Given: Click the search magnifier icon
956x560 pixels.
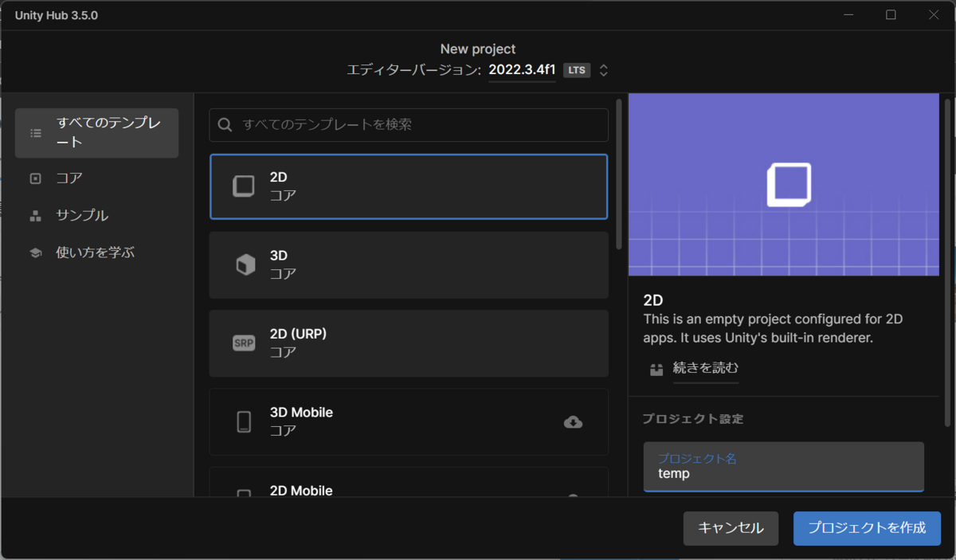Looking at the screenshot, I should point(225,125).
